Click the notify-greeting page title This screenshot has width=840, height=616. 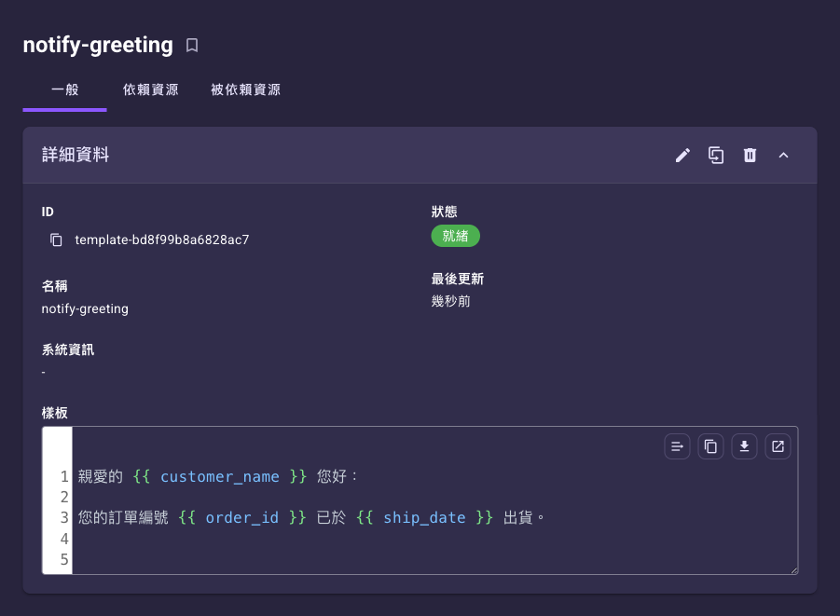coord(98,45)
